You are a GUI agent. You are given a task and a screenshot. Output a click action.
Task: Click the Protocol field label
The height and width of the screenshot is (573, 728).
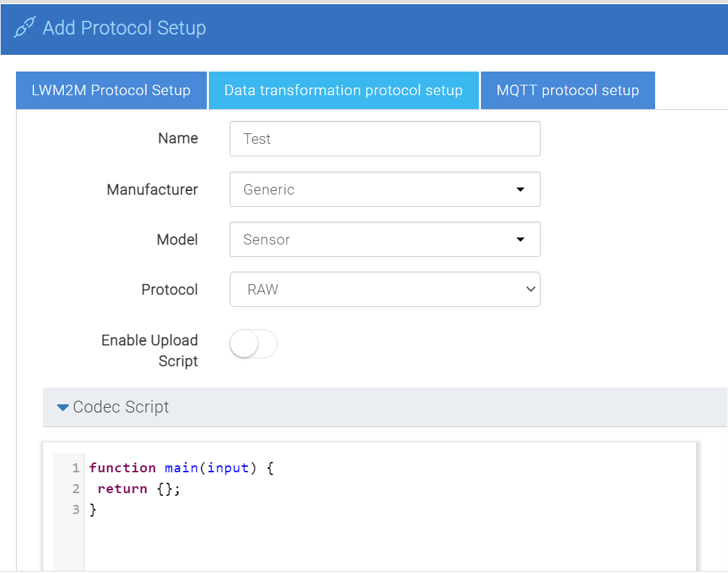pos(169,290)
